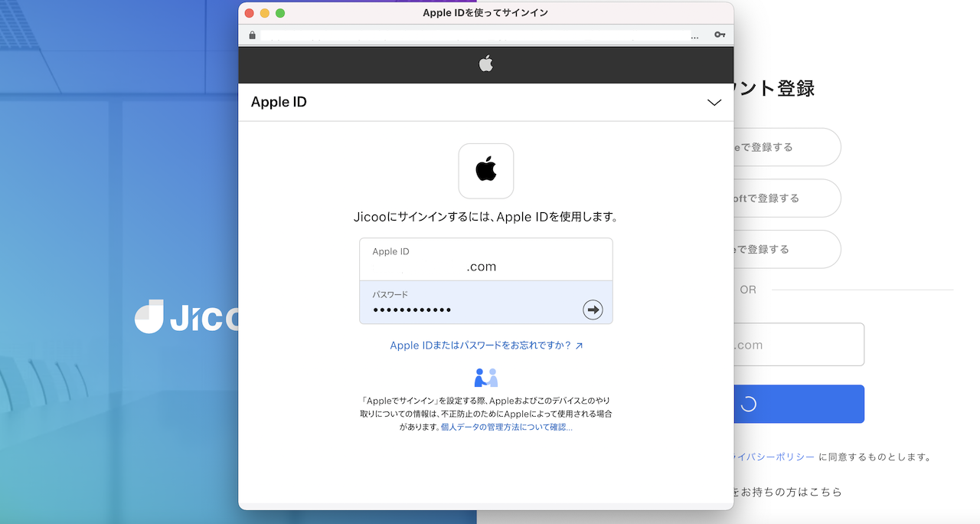Viewport: 980px width, 524px height.
Task: Minimize the Apple sign-in window
Action: pos(265,13)
